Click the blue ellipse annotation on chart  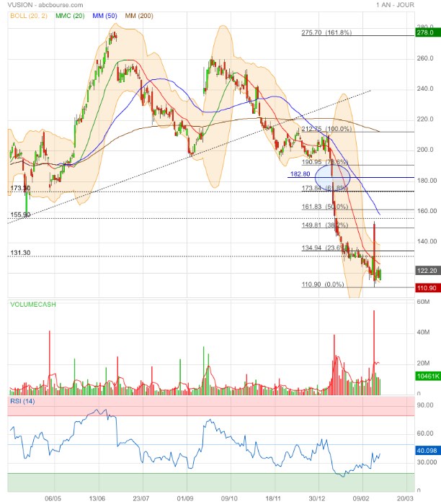pyautogui.click(x=333, y=176)
